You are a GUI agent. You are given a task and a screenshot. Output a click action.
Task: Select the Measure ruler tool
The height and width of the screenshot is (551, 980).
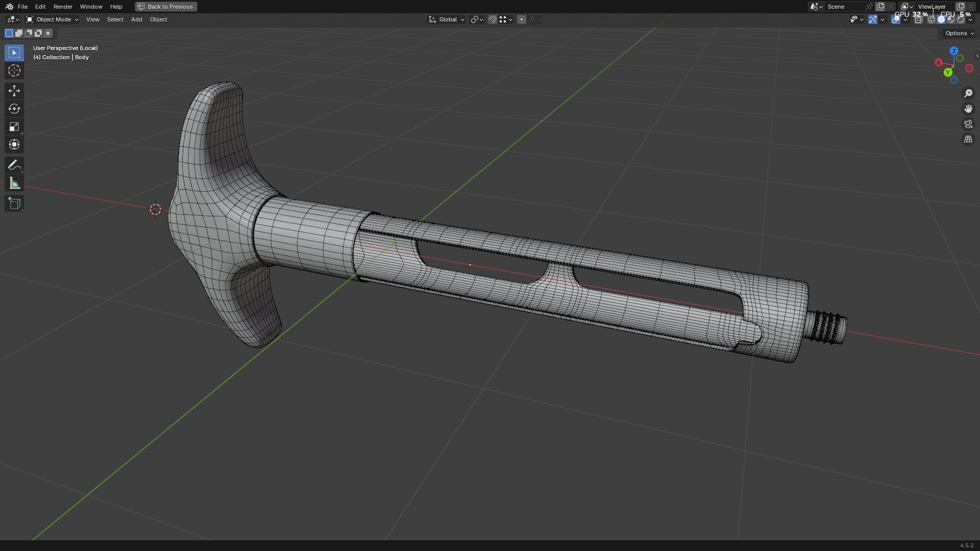tap(14, 183)
